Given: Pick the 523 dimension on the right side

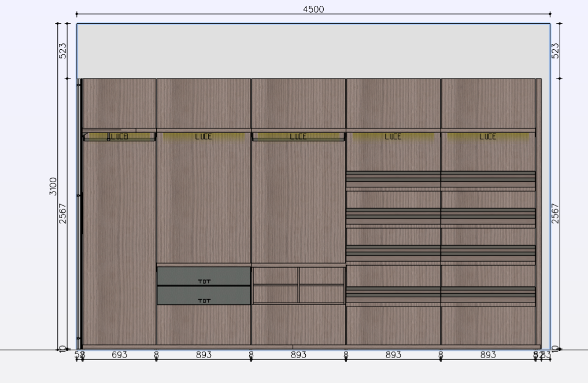Looking at the screenshot, I should coord(556,51).
